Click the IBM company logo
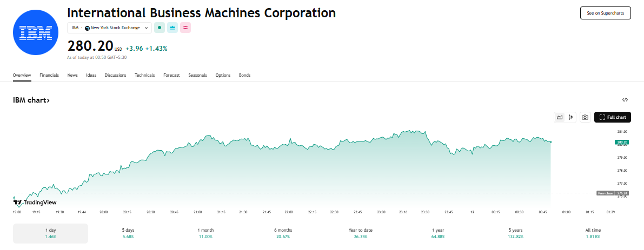This screenshot has height=250, width=644. [36, 32]
